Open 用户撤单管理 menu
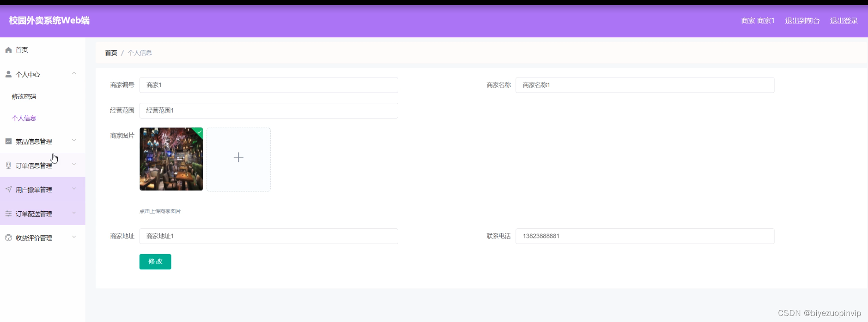The width and height of the screenshot is (868, 322). point(42,189)
